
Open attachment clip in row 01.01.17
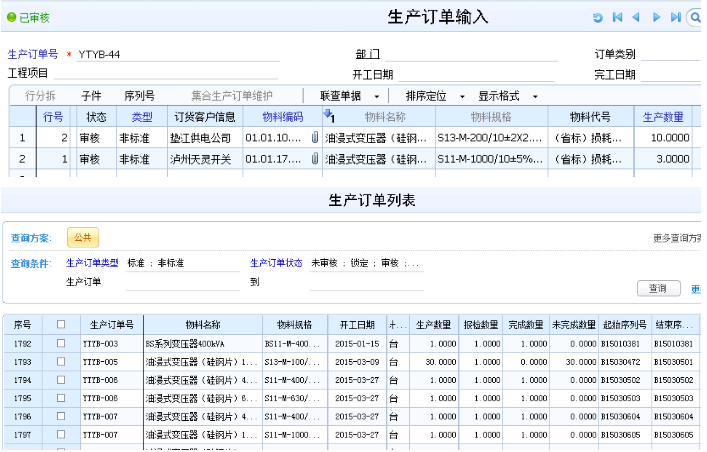click(x=315, y=158)
